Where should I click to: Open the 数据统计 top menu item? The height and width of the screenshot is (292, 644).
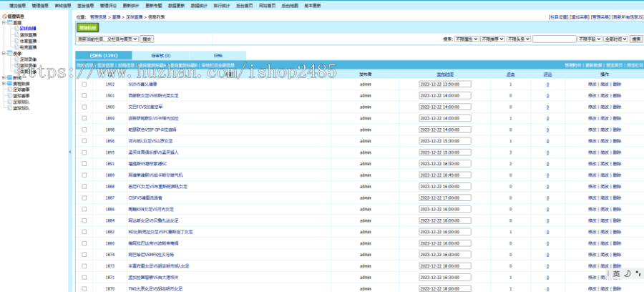(199, 6)
